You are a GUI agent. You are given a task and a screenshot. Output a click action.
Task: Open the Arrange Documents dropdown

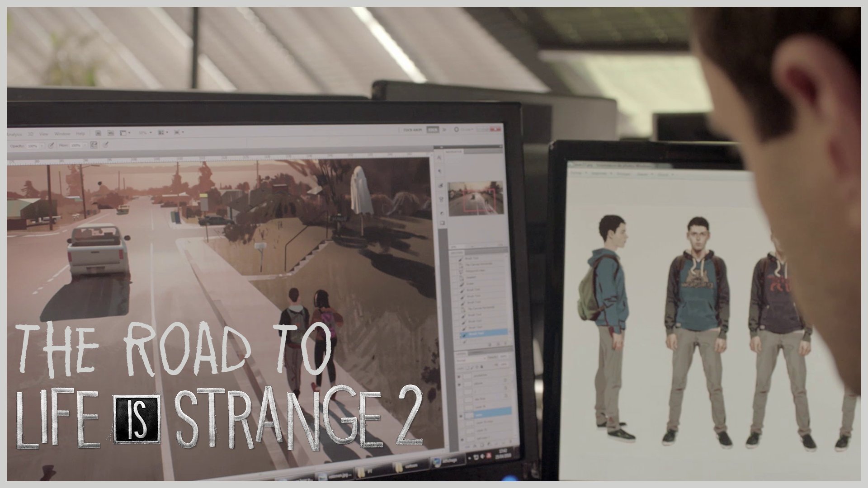tap(163, 133)
